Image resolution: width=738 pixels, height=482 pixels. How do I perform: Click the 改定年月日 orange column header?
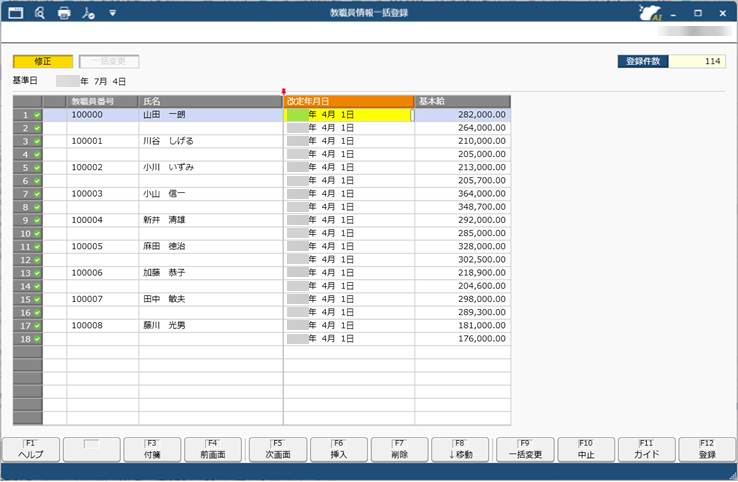(x=348, y=101)
